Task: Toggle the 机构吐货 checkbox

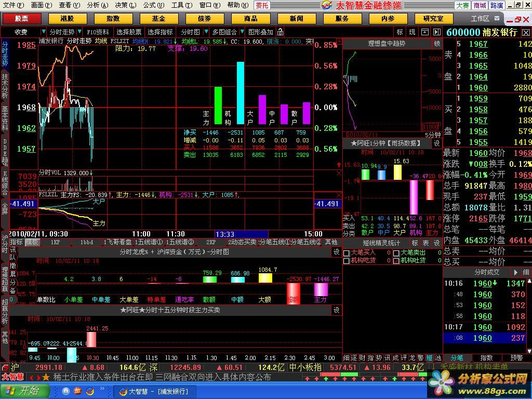Action: click(396, 261)
